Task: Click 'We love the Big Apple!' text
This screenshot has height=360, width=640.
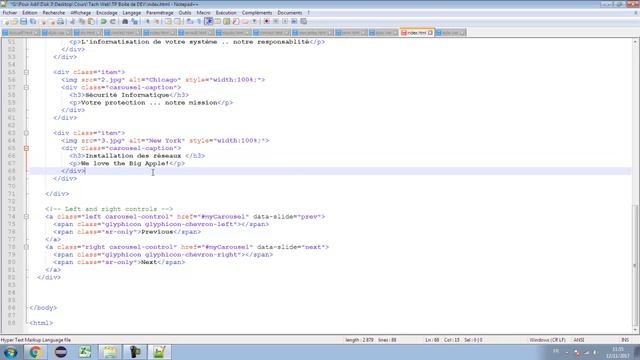Action: (x=125, y=163)
